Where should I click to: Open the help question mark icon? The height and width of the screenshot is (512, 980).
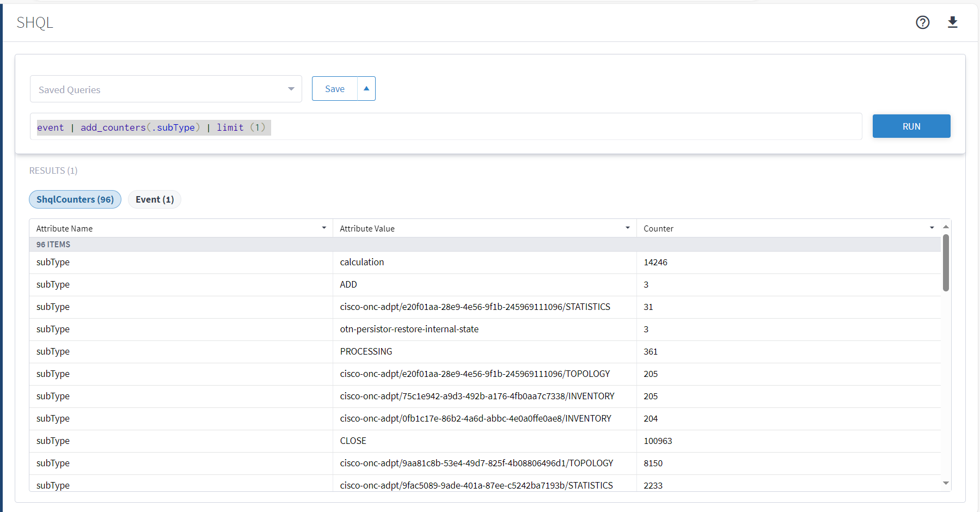922,22
